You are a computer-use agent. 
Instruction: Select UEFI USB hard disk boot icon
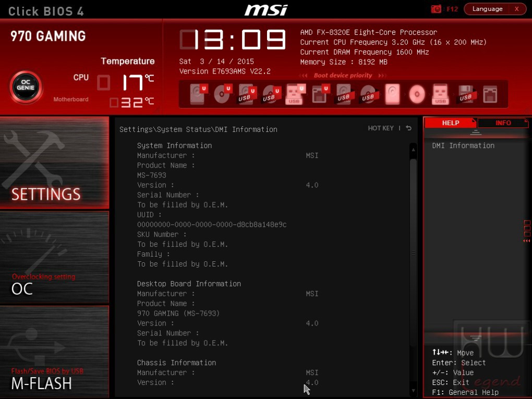(247, 94)
